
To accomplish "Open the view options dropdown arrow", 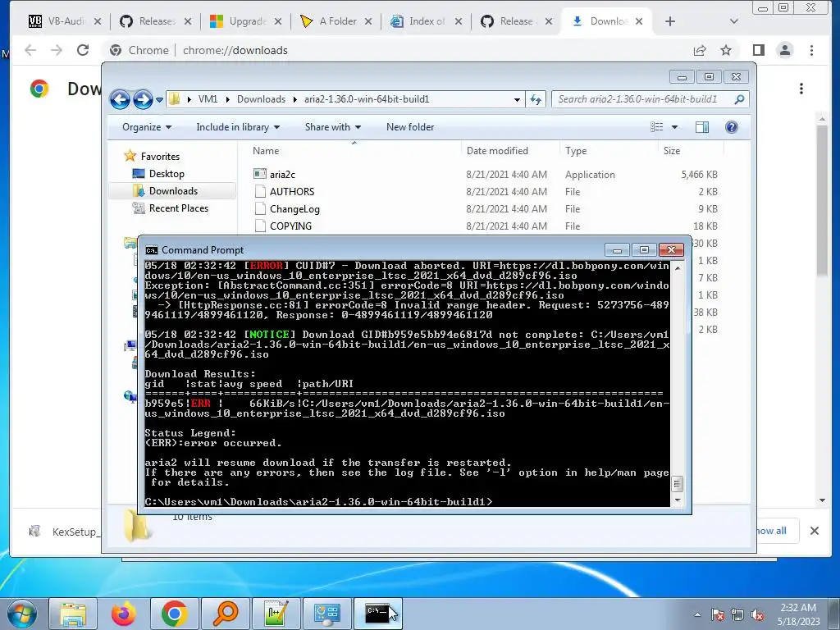I will (674, 127).
